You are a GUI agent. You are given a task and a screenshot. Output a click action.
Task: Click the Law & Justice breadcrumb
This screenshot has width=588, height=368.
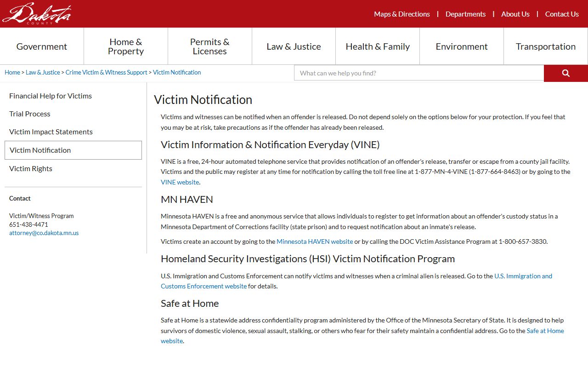coord(43,72)
